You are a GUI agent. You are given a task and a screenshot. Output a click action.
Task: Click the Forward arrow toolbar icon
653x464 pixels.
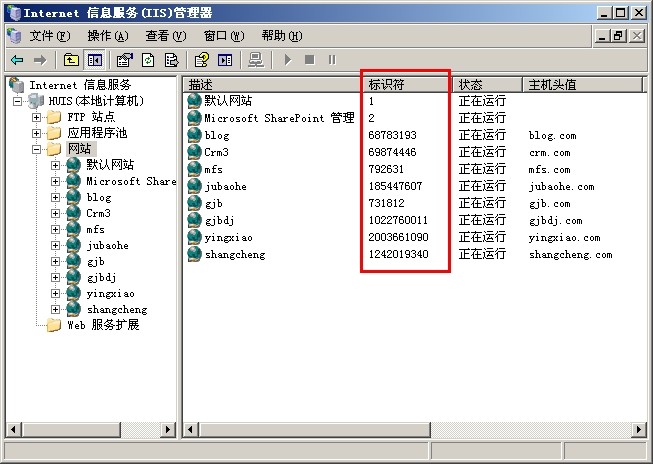[x=40, y=60]
